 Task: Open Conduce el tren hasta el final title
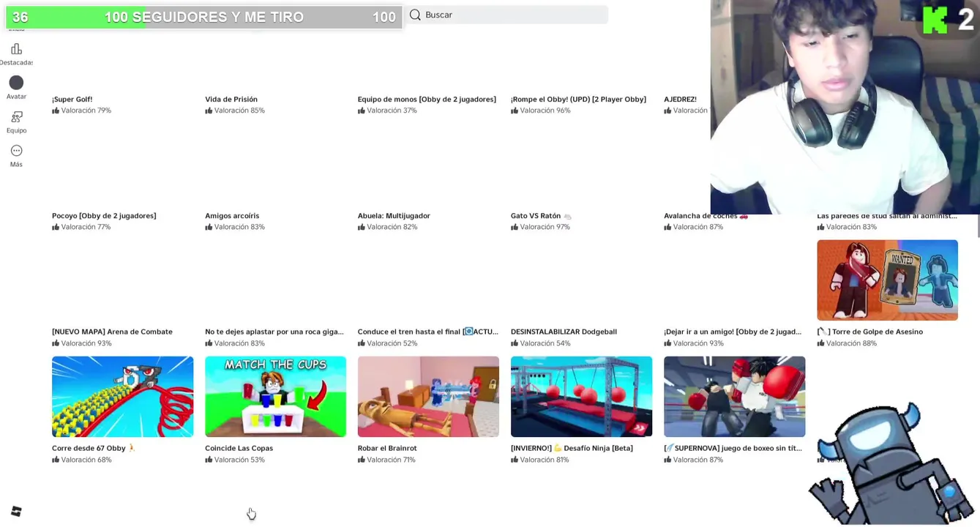point(428,332)
